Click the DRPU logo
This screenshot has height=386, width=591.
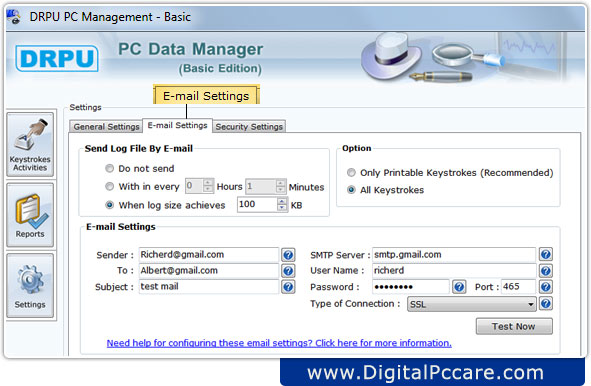(57, 58)
